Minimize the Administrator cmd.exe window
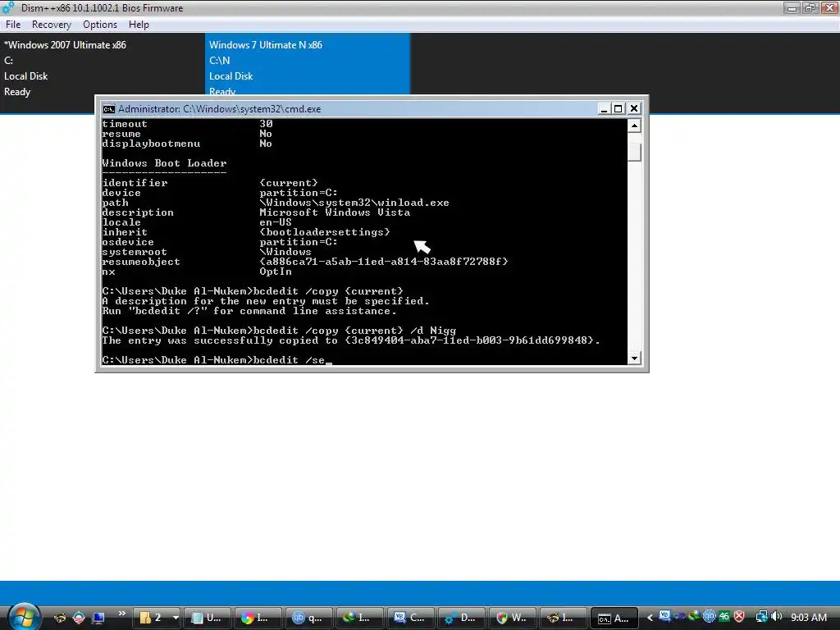The width and height of the screenshot is (840, 630). point(604,109)
